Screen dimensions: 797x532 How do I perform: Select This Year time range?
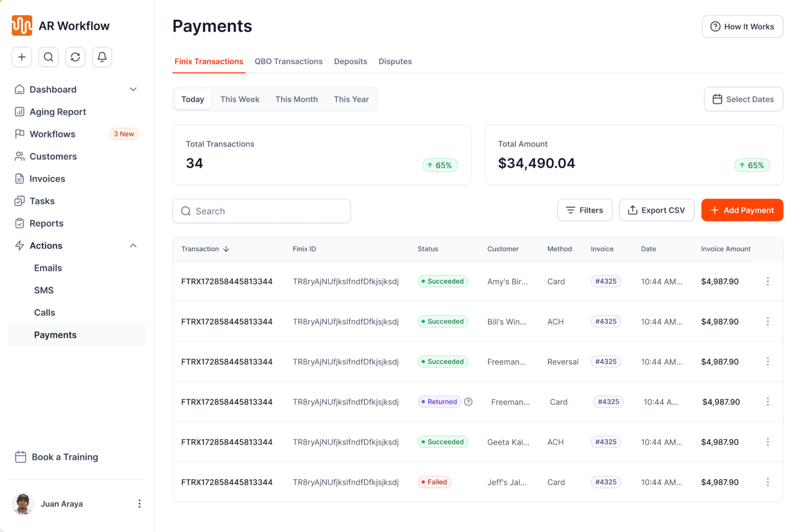coord(351,99)
